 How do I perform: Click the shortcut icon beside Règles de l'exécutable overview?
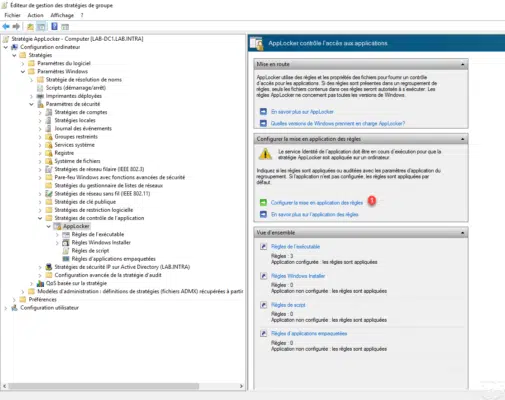point(263,247)
